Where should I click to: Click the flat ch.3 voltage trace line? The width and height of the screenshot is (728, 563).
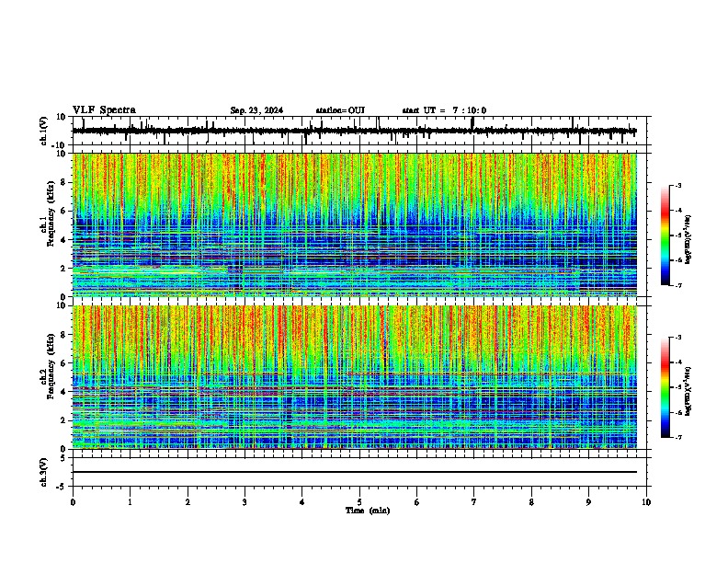click(x=355, y=472)
